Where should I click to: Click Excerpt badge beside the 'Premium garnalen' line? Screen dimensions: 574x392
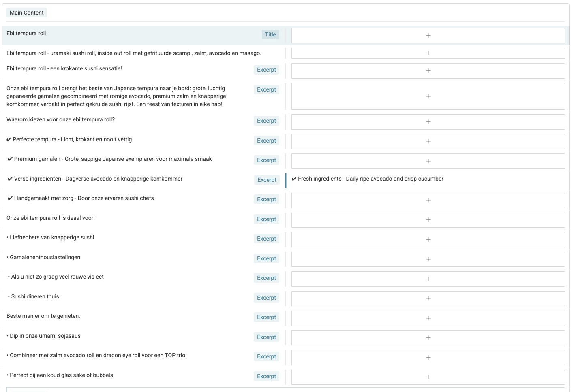[x=266, y=160]
